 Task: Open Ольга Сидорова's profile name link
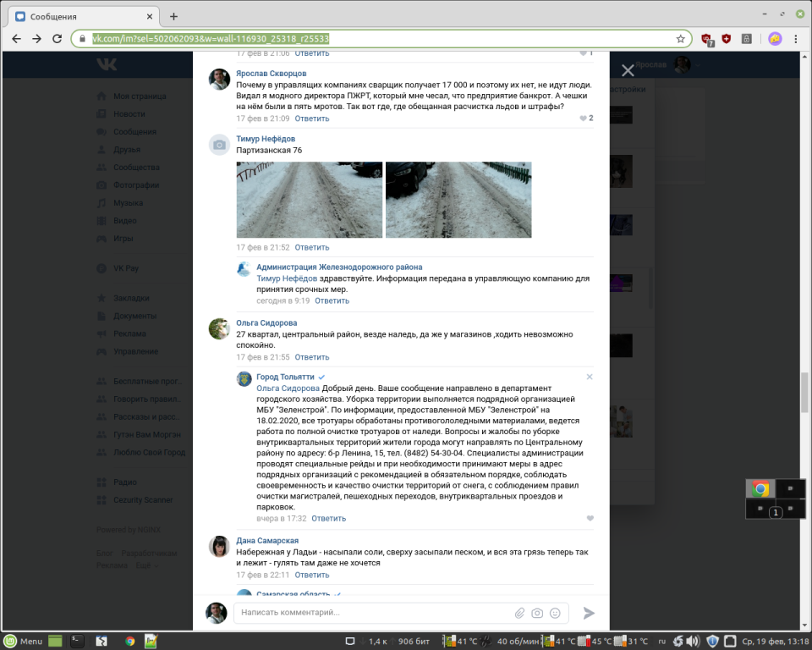coord(266,322)
